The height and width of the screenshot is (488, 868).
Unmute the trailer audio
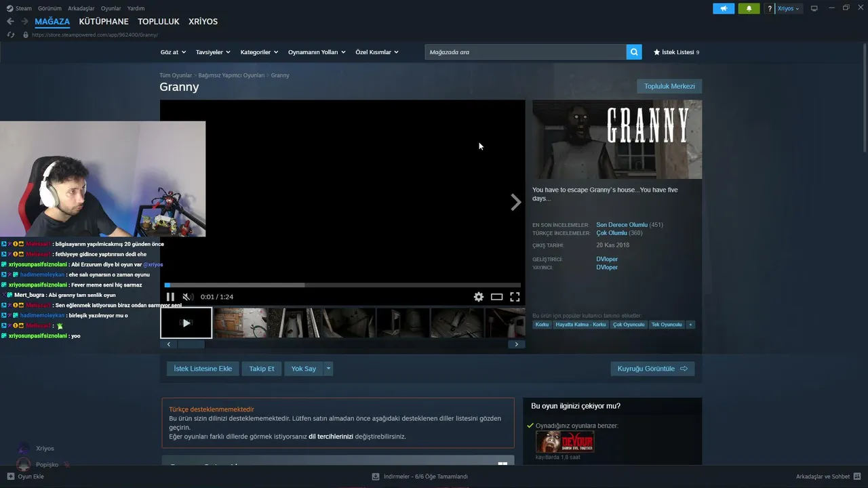point(188,297)
